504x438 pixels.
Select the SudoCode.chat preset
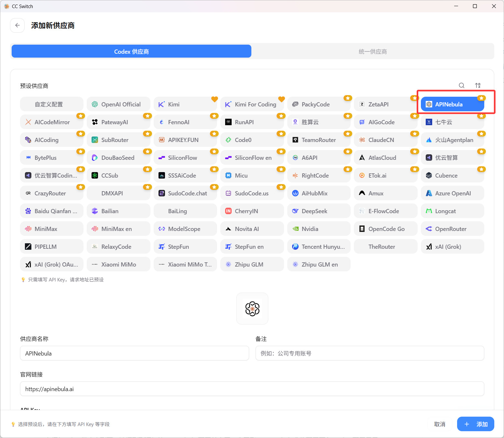coord(185,193)
